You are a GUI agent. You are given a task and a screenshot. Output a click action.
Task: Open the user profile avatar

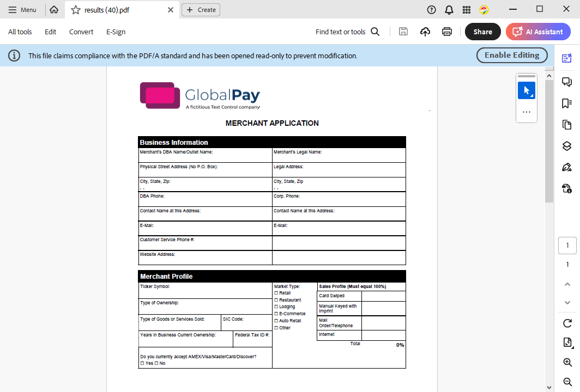coord(484,10)
